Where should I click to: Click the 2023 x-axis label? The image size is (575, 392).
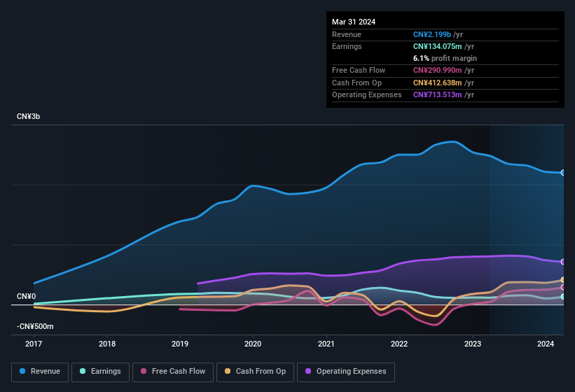pyautogui.click(x=472, y=344)
